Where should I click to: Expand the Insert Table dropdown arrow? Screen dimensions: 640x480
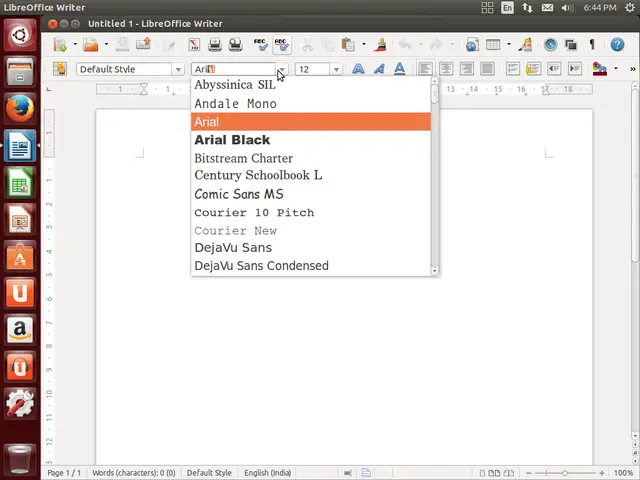pos(509,44)
